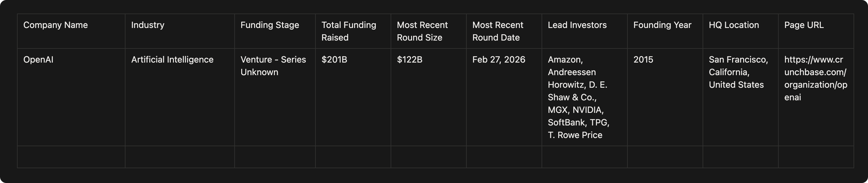Image resolution: width=868 pixels, height=183 pixels.
Task: Open the crunchbase.com OpenAI URL link
Action: 815,79
